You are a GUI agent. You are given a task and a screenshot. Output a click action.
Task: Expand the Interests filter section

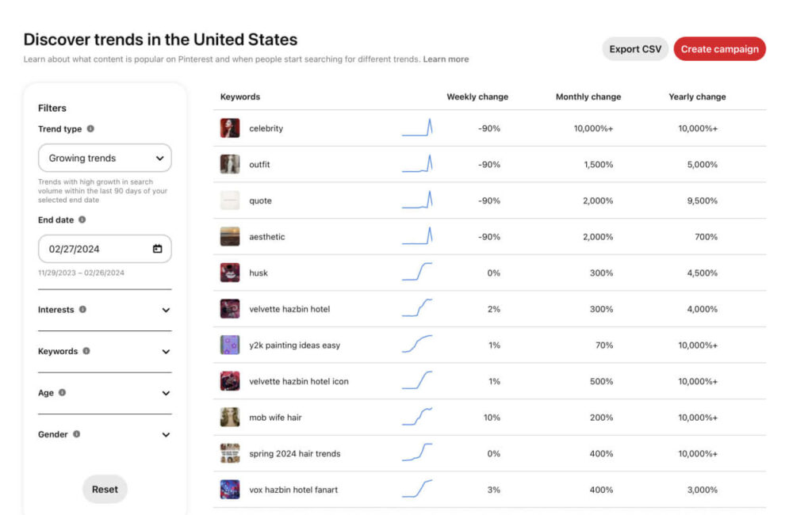pyautogui.click(x=166, y=311)
